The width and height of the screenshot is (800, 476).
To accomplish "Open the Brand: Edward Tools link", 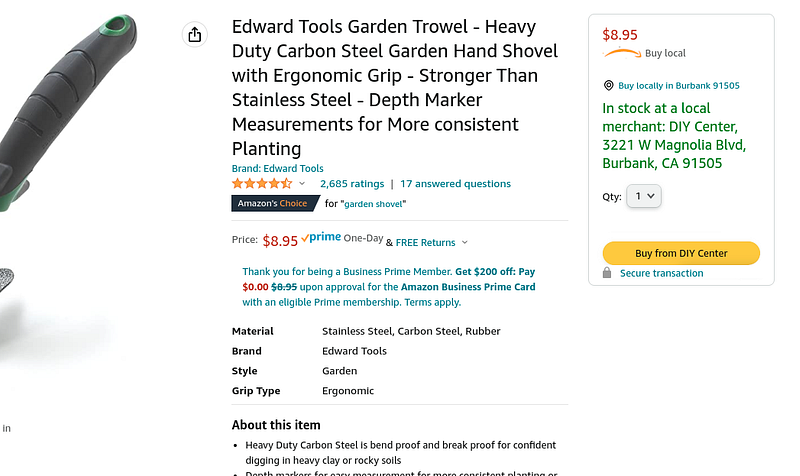I will (277, 168).
